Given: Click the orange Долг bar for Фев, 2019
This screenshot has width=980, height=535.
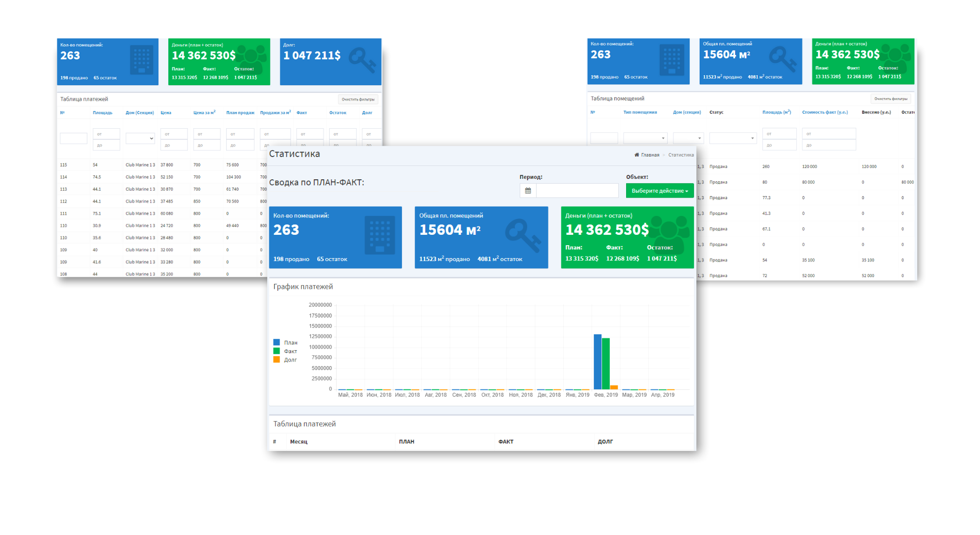Looking at the screenshot, I should coord(614,387).
